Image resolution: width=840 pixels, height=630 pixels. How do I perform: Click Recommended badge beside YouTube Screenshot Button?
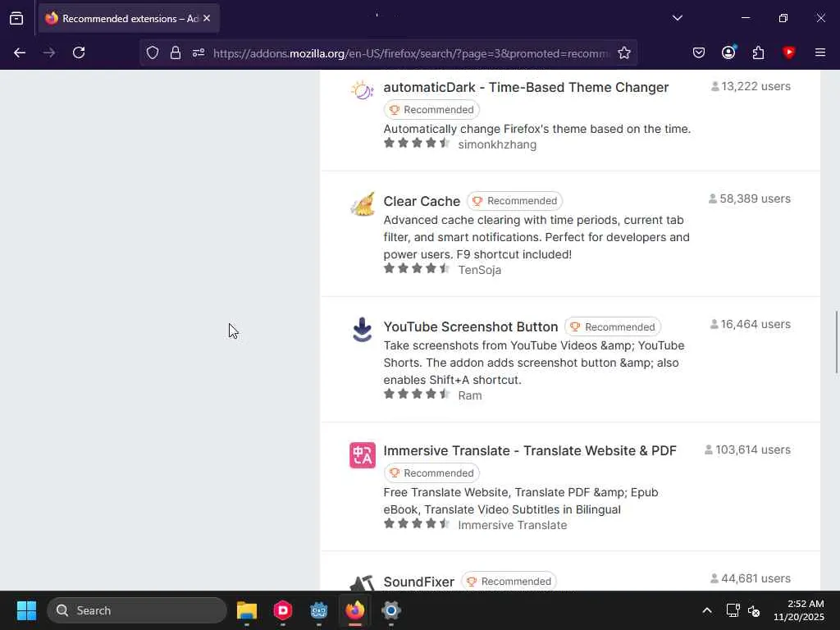click(613, 326)
